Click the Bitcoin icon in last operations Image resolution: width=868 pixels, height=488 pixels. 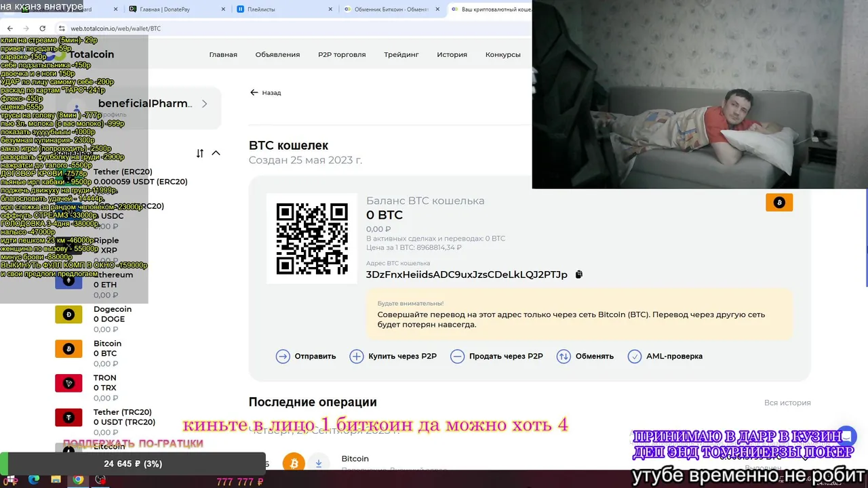(294, 463)
